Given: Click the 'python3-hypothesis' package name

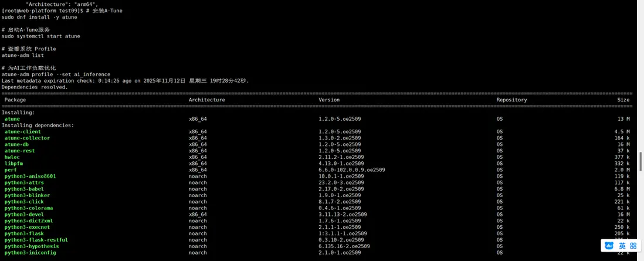Looking at the screenshot, I should point(32,246).
